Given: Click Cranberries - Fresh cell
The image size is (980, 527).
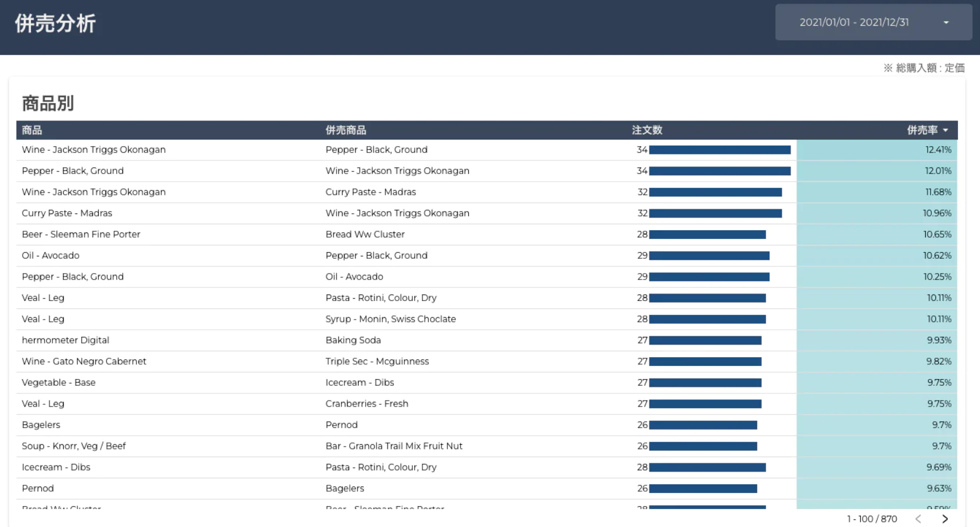Looking at the screenshot, I should (x=367, y=404).
